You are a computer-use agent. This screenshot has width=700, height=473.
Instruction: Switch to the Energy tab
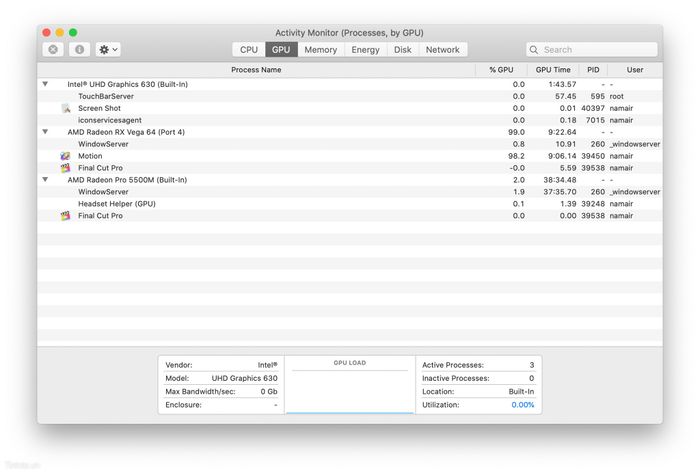coord(365,50)
